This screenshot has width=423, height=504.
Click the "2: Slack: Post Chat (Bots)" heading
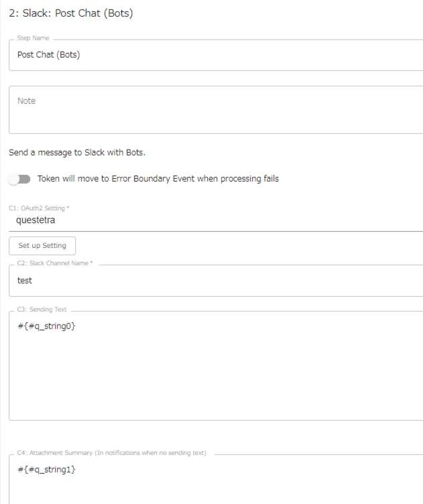click(x=70, y=13)
